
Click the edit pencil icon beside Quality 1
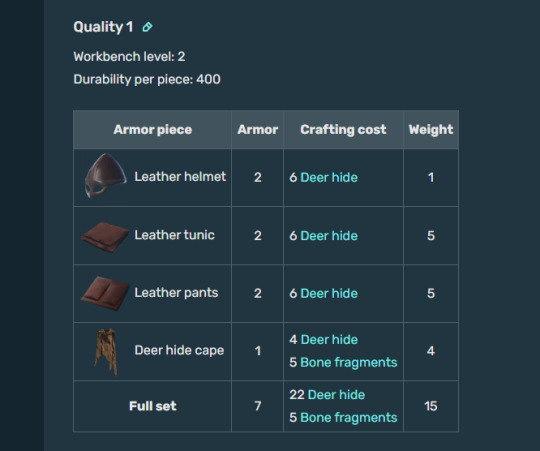(147, 27)
